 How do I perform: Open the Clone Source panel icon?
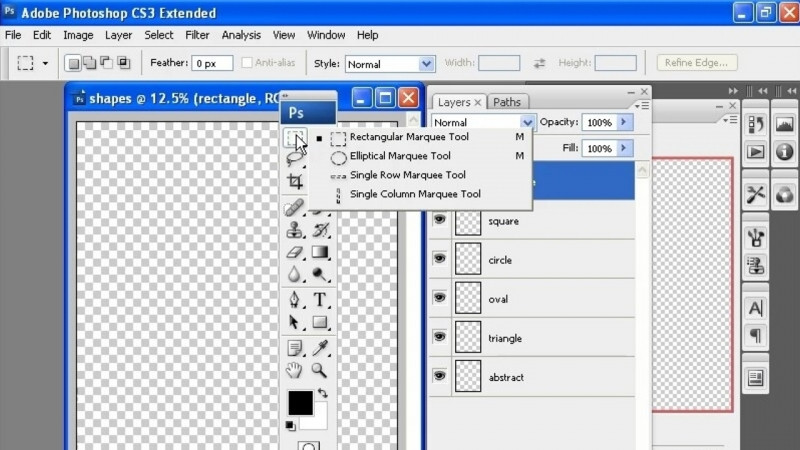coord(756,266)
